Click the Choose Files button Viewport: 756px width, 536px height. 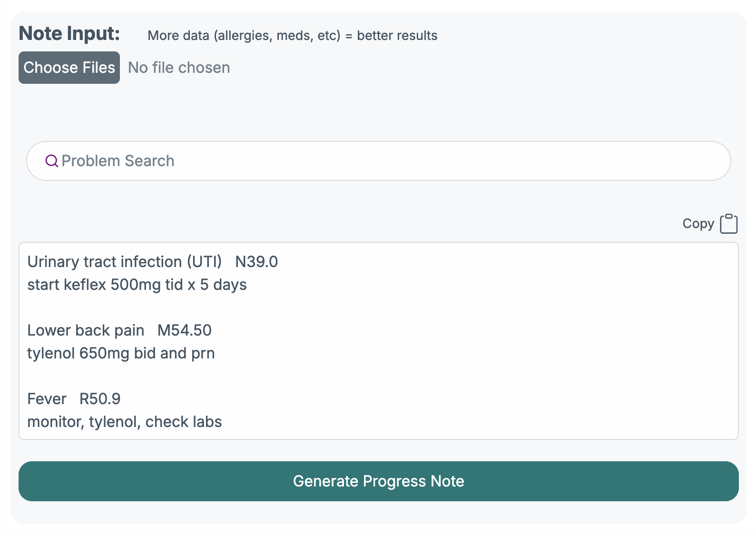[69, 68]
